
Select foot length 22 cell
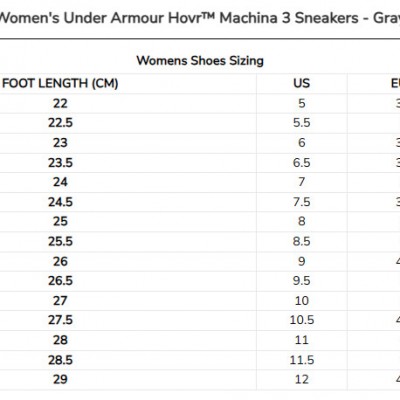[x=60, y=103]
